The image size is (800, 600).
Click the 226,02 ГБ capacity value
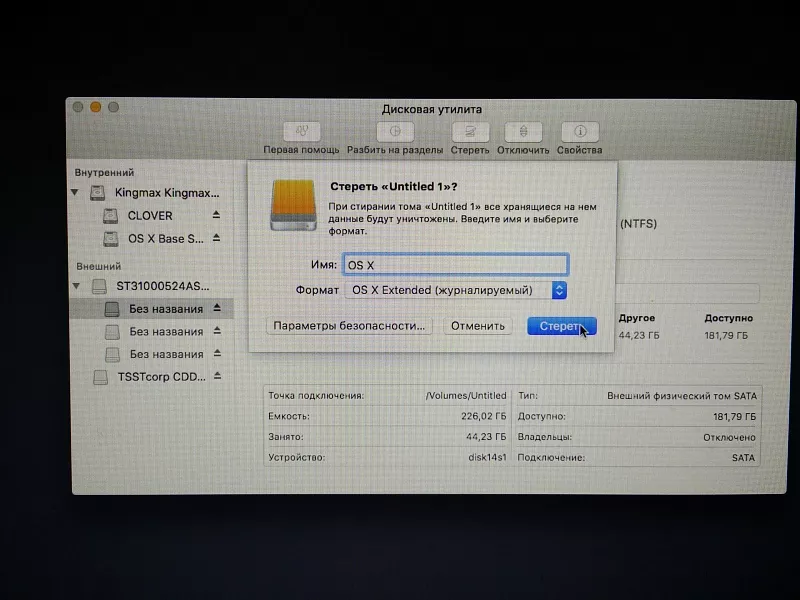(484, 416)
